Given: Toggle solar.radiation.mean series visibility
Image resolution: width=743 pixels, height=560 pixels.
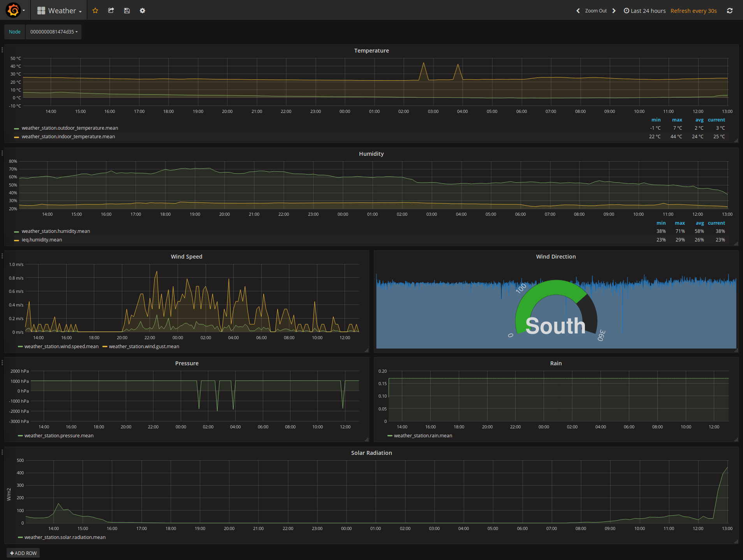Looking at the screenshot, I should [65, 537].
